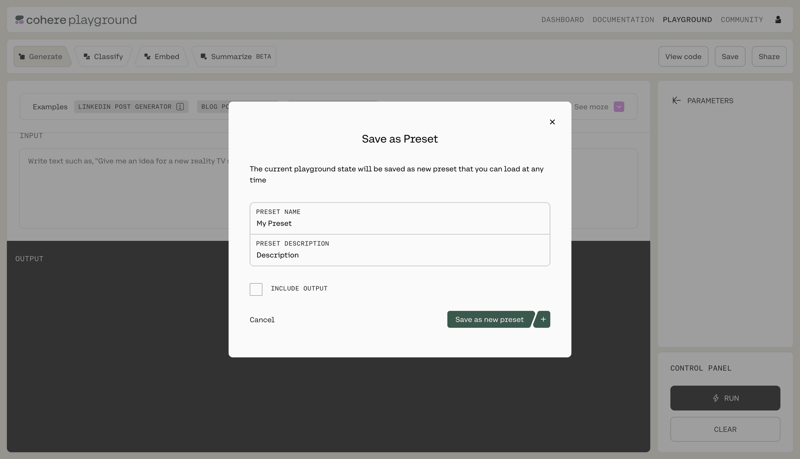This screenshot has height=459, width=800.
Task: Open Community in top navigation
Action: (x=742, y=19)
